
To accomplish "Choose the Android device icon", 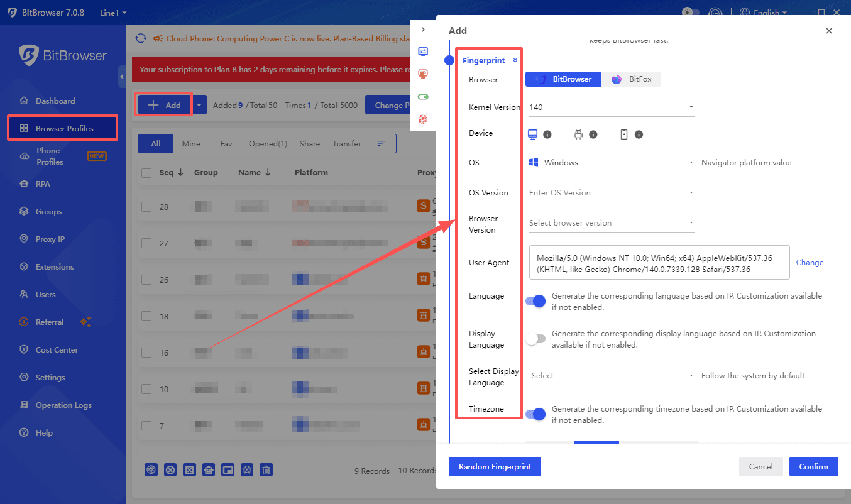I will coord(578,134).
